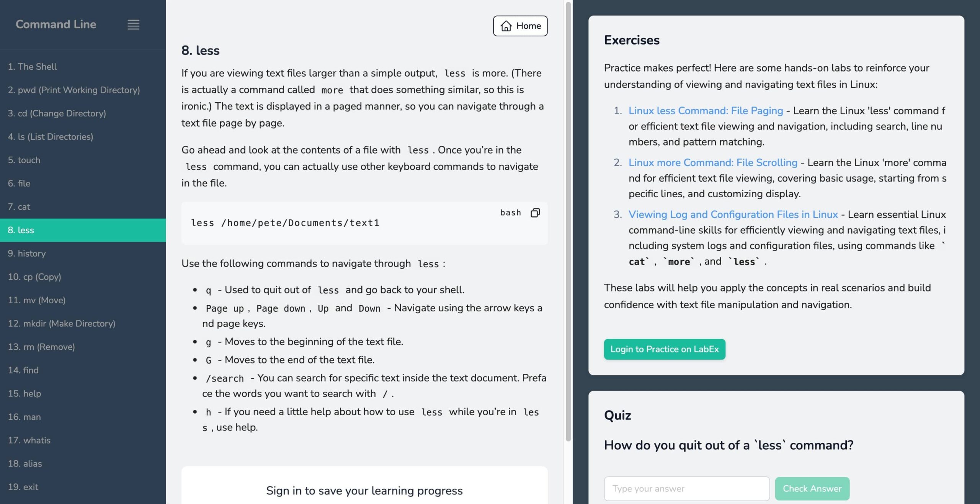
Task: Click the lesson content vertical scrollbar
Action: [x=568, y=221]
